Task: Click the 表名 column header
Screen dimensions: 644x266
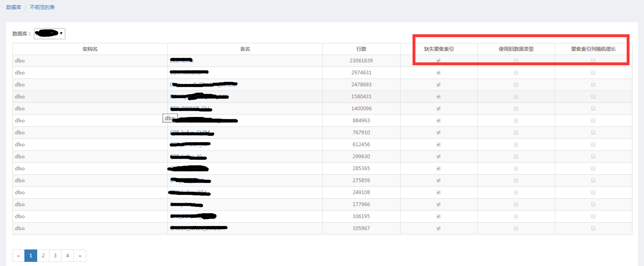Action: (245, 49)
